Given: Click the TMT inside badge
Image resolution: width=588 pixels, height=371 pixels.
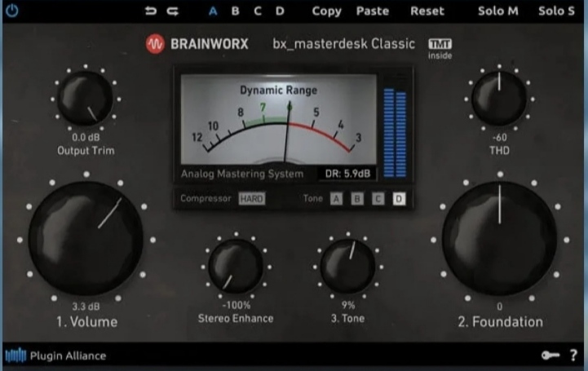Looking at the screenshot, I should tap(440, 49).
